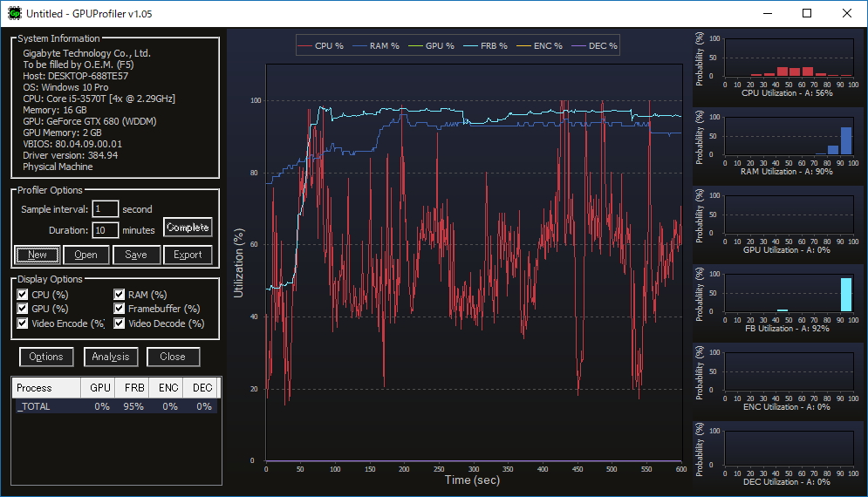Screen dimensions: 868x497
Task: Click the 95% FRB value in _TOTAL row
Action: [133, 406]
